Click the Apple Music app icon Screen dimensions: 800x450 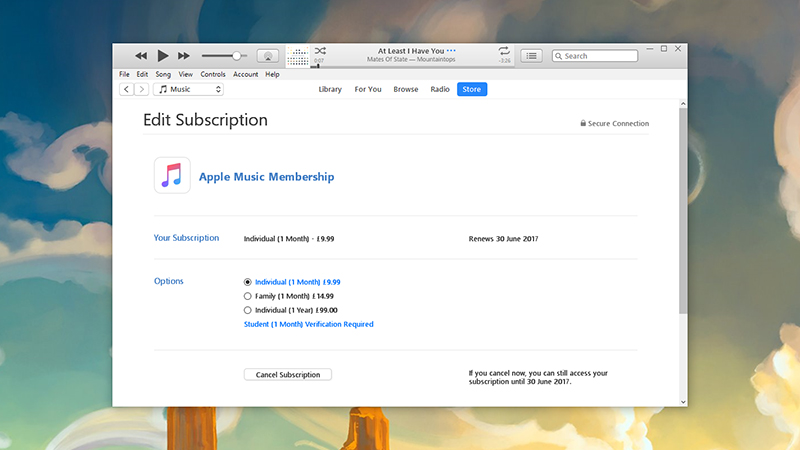(172, 175)
